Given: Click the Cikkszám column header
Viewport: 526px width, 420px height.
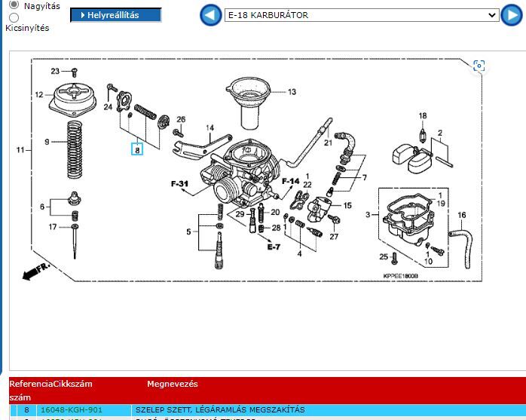Looking at the screenshot, I should 73,384.
